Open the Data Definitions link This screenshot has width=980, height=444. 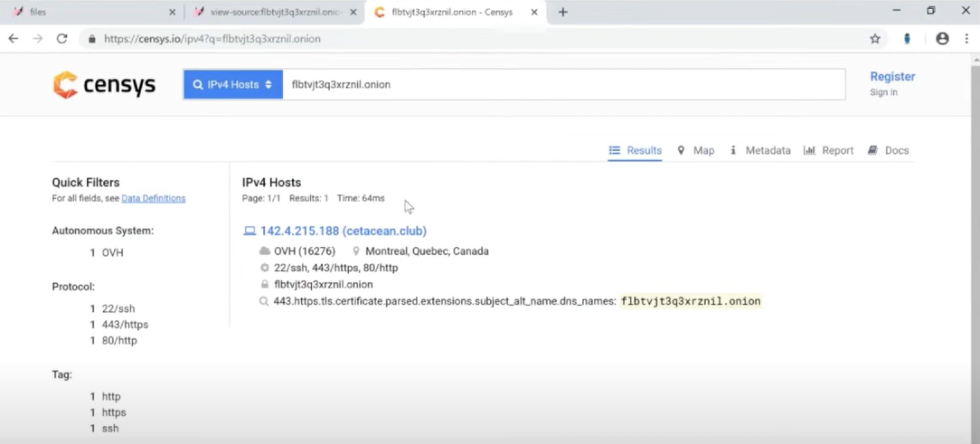click(x=153, y=198)
